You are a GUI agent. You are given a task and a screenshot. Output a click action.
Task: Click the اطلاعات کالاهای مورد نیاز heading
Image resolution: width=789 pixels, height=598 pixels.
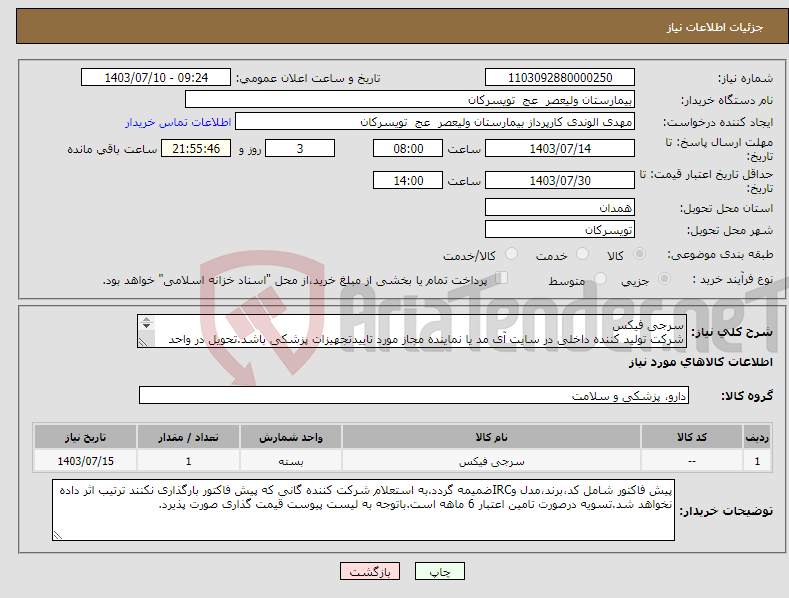700,362
